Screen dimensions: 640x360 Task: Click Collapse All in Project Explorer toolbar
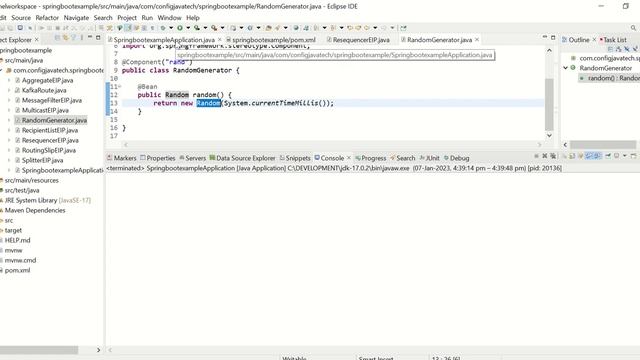point(57,38)
